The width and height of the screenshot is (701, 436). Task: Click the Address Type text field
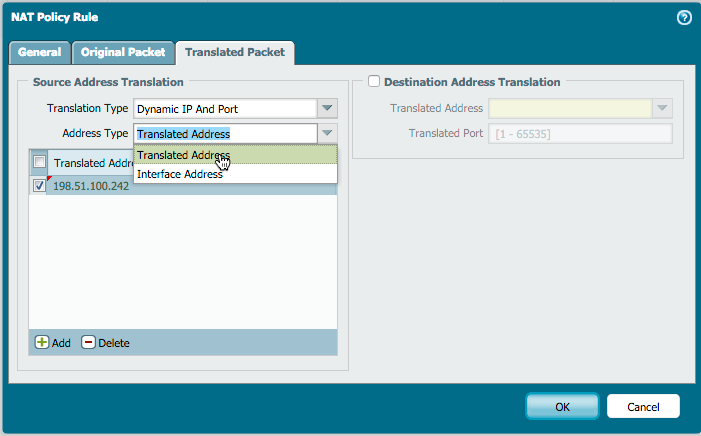(225, 134)
